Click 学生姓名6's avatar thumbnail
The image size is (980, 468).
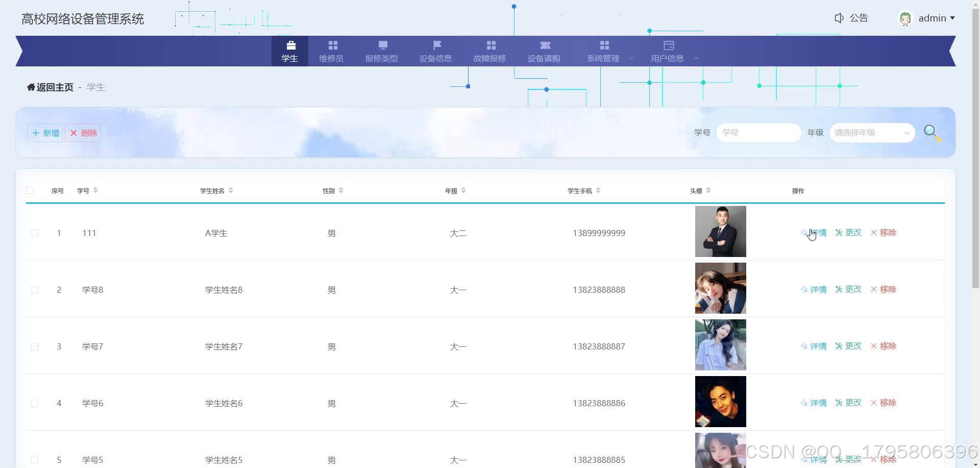[x=721, y=402]
